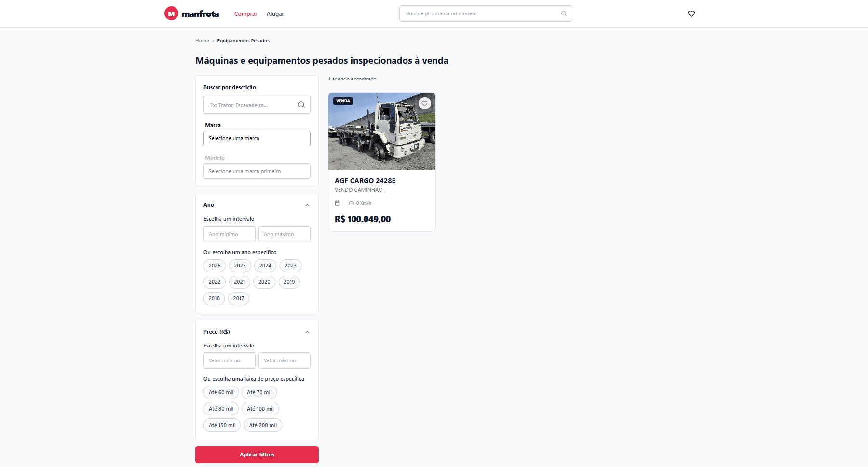Select year 2022 chip
The height and width of the screenshot is (467, 868).
[x=215, y=282]
